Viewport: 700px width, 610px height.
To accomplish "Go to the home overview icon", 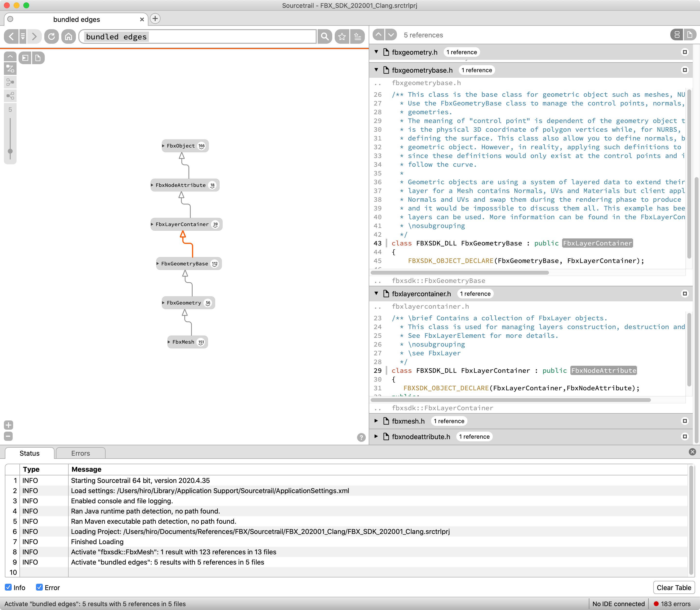I will click(x=68, y=36).
